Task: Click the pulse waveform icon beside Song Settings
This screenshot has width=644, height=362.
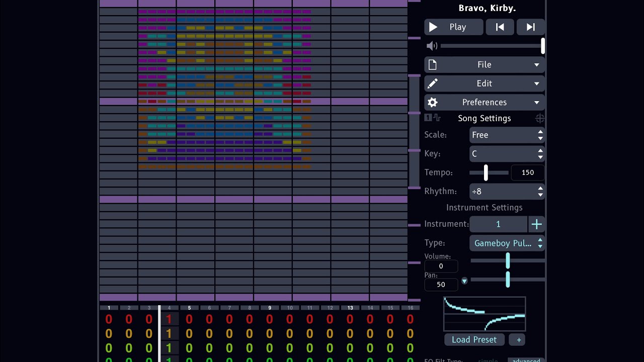Action: [x=437, y=118]
